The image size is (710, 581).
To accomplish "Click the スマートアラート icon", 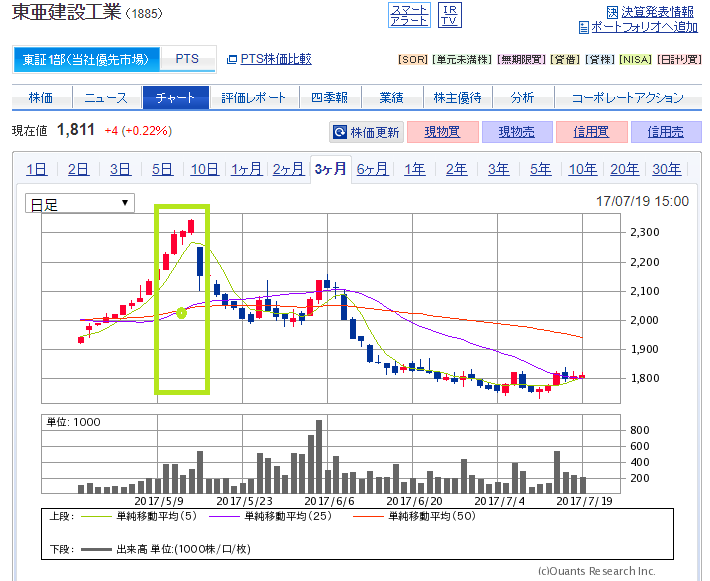I will click(x=409, y=15).
